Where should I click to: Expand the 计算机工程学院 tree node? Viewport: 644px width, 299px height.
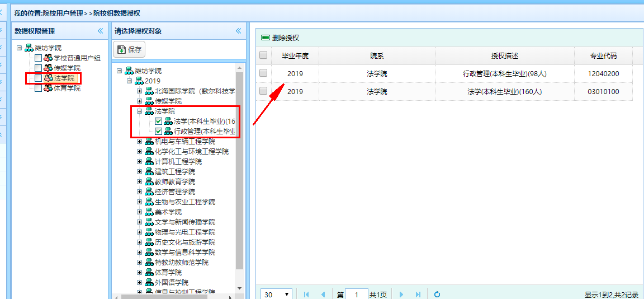point(140,162)
